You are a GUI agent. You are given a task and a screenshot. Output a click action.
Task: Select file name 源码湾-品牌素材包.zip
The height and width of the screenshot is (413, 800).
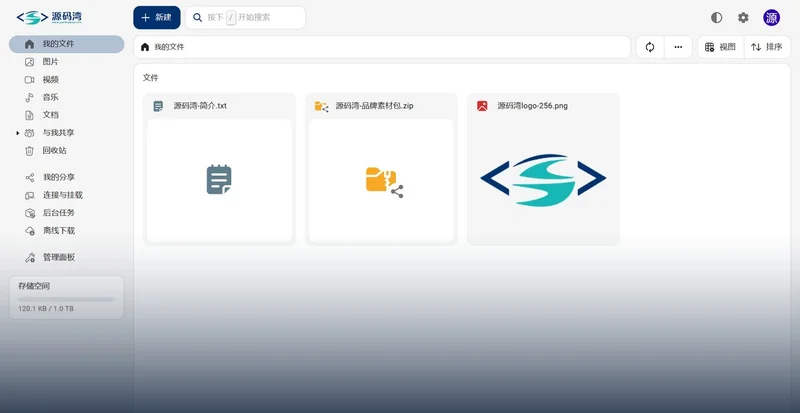click(374, 106)
